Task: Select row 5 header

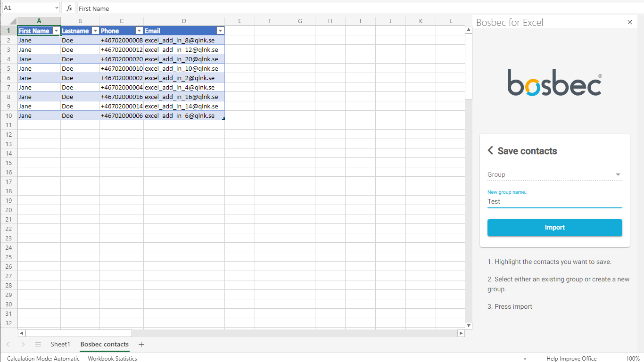Action: [9, 68]
